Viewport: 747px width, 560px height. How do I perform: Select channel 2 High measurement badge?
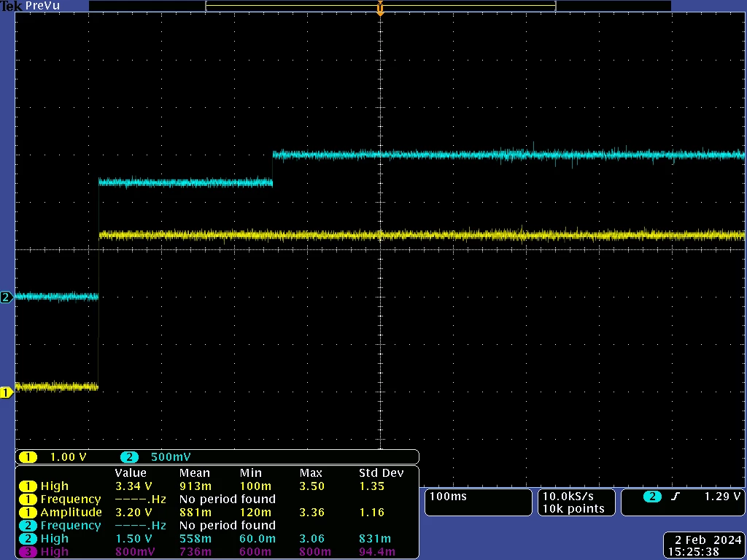pos(28,539)
